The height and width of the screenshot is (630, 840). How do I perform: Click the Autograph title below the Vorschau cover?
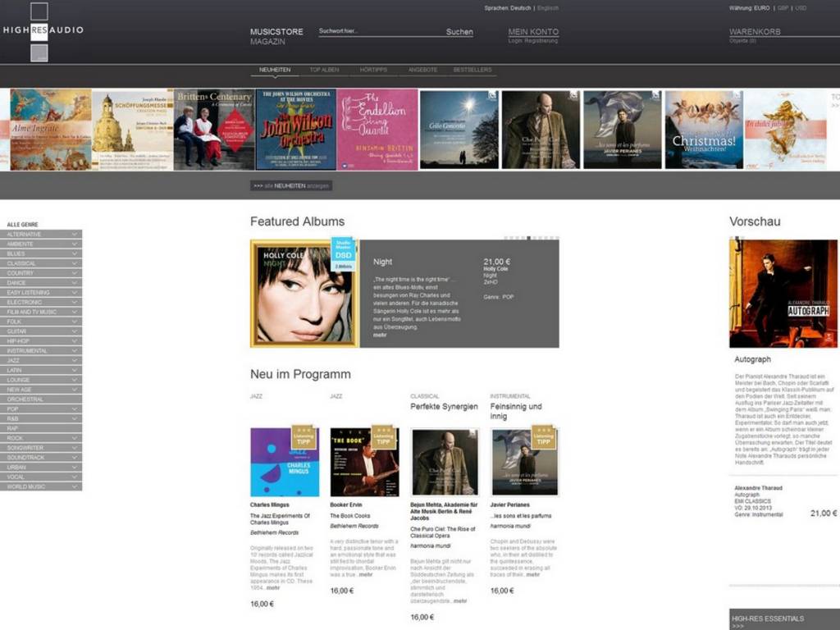click(753, 359)
